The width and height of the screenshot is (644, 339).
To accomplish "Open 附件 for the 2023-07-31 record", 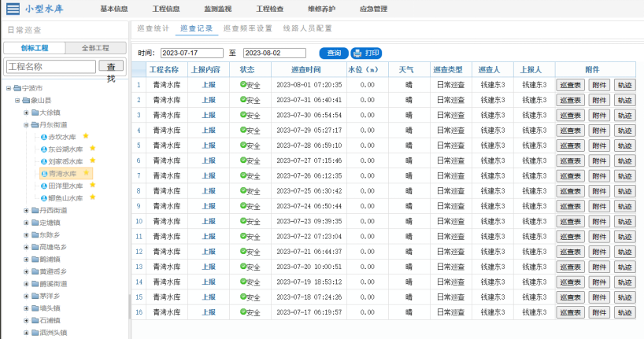I will pos(599,100).
